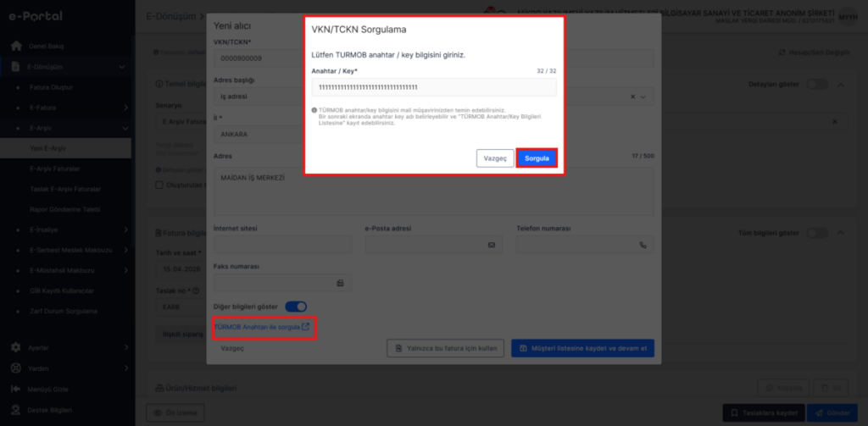
Task: Click the Taslak no help icon
Action: [196, 290]
